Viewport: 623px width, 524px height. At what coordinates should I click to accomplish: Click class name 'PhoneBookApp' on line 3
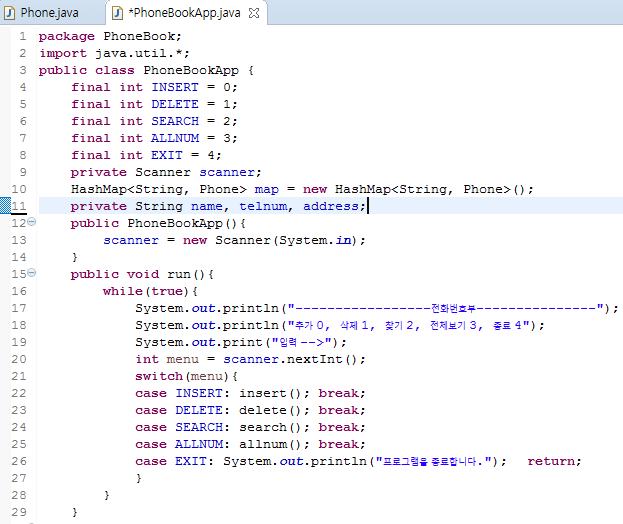pyautogui.click(x=191, y=70)
